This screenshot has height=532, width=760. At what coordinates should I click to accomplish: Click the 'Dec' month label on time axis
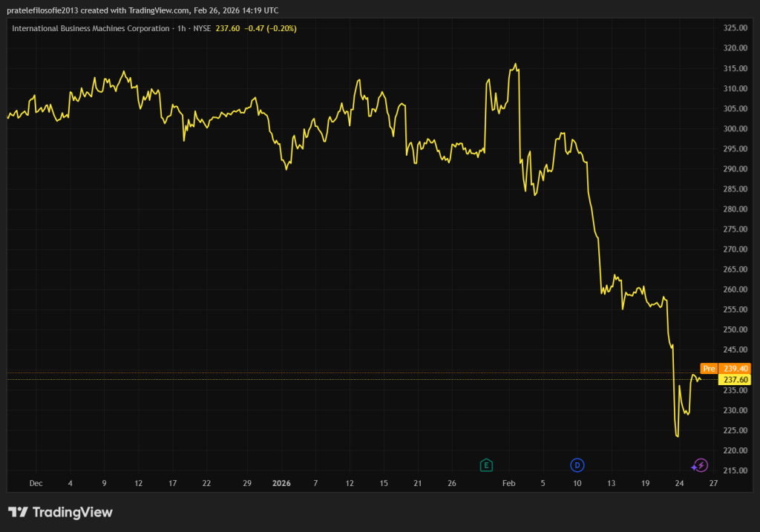pos(36,483)
